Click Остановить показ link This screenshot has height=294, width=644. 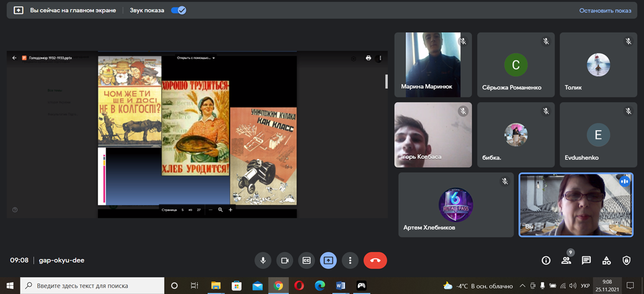605,11
